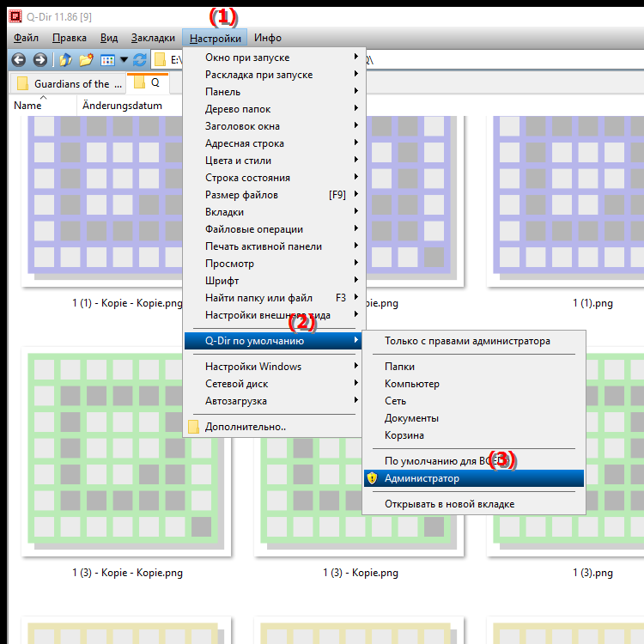Expand Адресная строка submenu

(273, 143)
